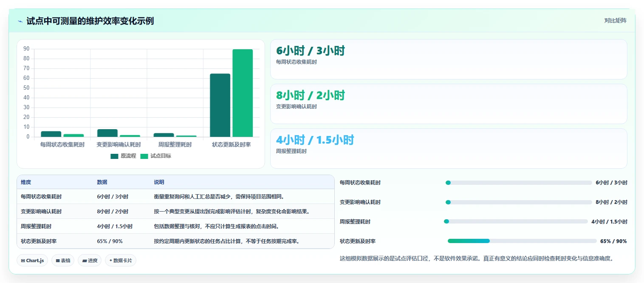Click the 原流程 bar for 周报整理耗时
The height and width of the screenshot is (283, 644).
pyautogui.click(x=164, y=135)
